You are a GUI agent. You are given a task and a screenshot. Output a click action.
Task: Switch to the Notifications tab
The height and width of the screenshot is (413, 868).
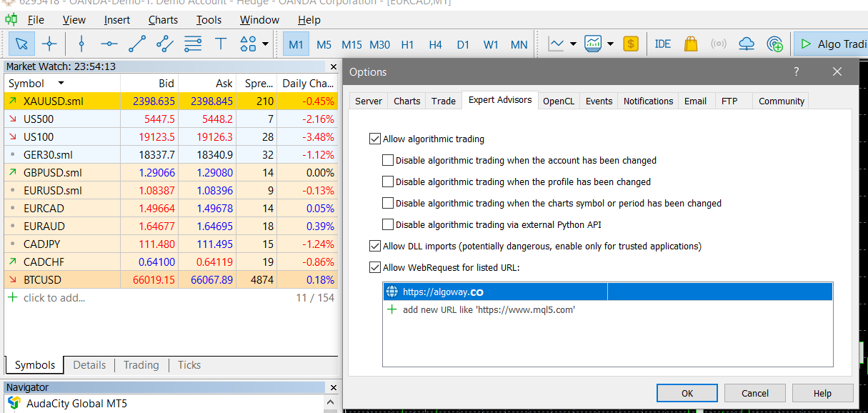[x=649, y=101]
